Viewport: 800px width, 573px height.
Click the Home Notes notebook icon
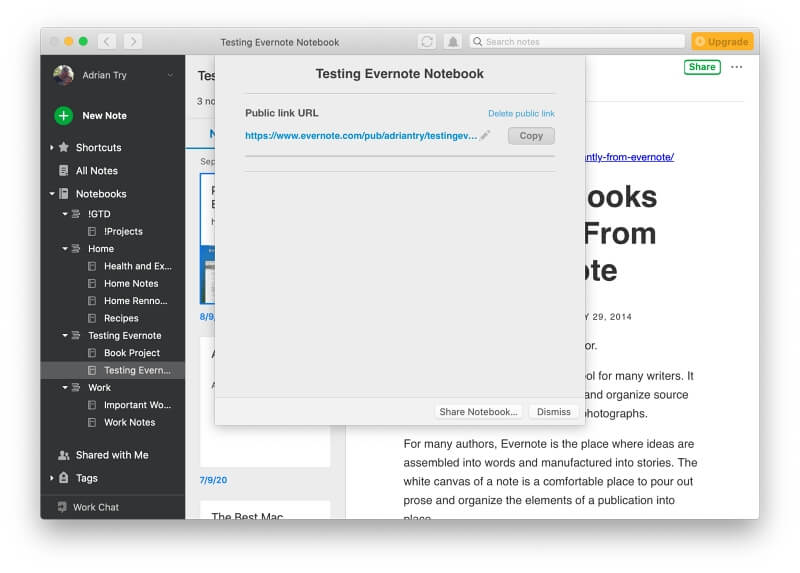tap(92, 284)
